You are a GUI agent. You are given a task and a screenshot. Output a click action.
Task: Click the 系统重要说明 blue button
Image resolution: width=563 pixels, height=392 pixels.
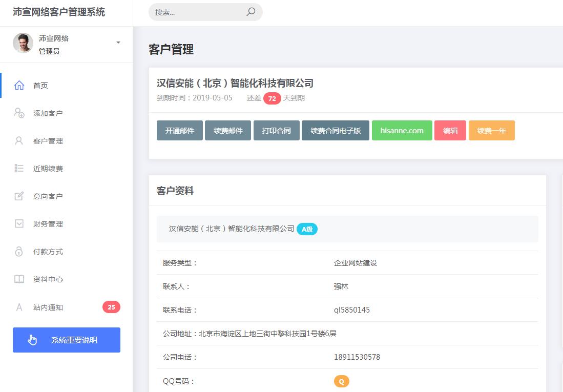(x=67, y=340)
